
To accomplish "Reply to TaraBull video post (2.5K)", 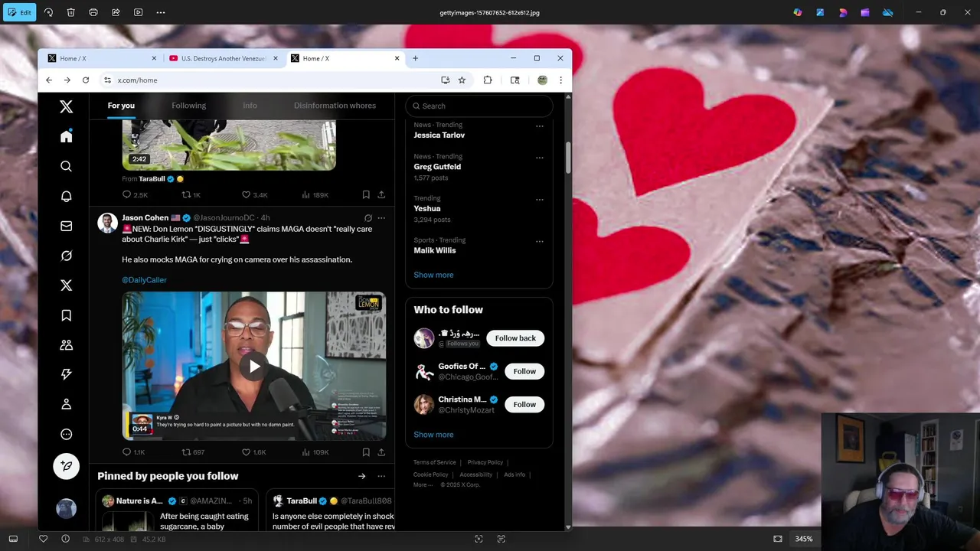I will [135, 195].
